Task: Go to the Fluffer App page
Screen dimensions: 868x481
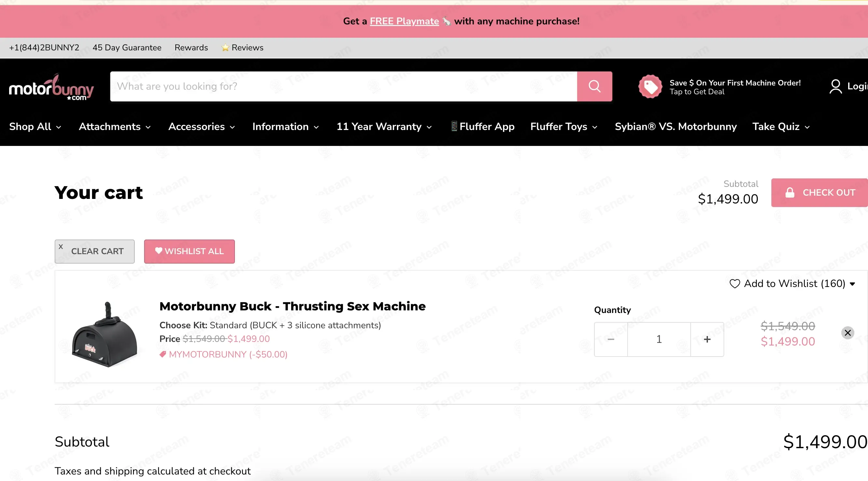Action: pyautogui.click(x=483, y=126)
